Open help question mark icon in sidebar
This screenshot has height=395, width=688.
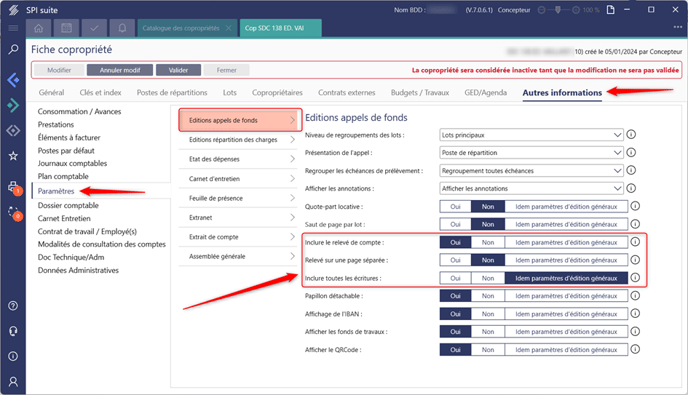click(x=13, y=306)
